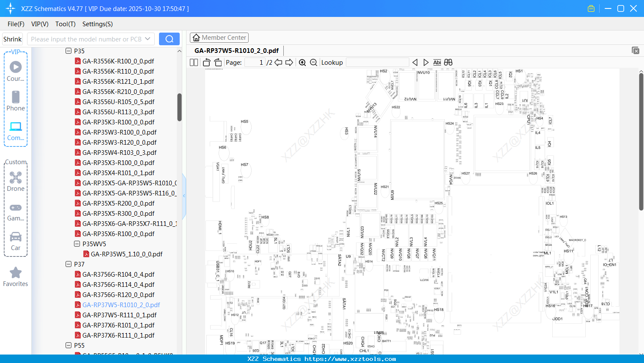Toggle the two-page side-by-side view
644x363 pixels.
(x=194, y=63)
